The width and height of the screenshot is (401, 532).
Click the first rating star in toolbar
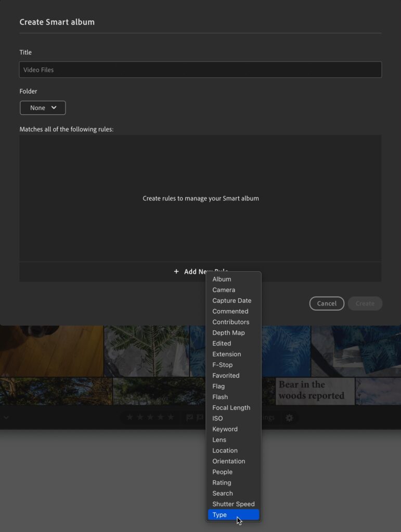(130, 417)
